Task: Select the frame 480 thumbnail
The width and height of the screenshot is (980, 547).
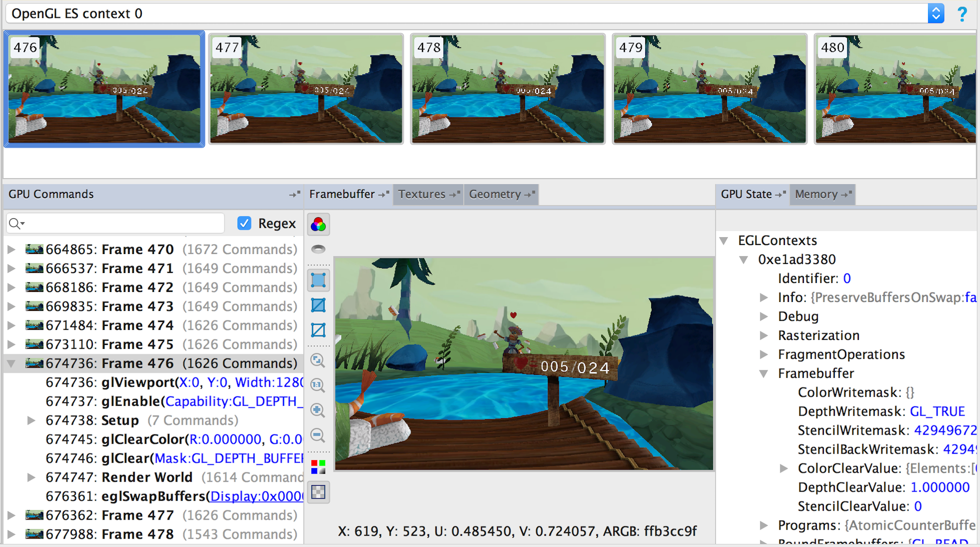Action: 895,89
